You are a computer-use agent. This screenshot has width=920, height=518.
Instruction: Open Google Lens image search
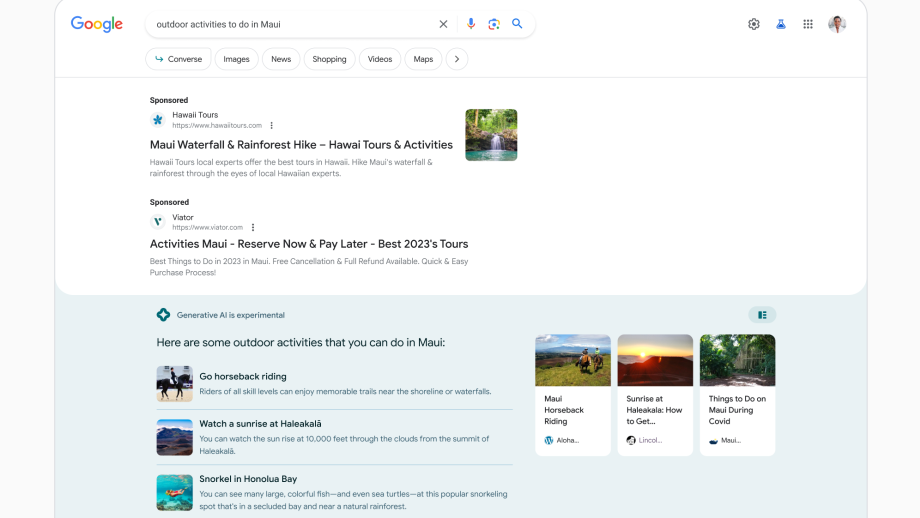coord(494,24)
